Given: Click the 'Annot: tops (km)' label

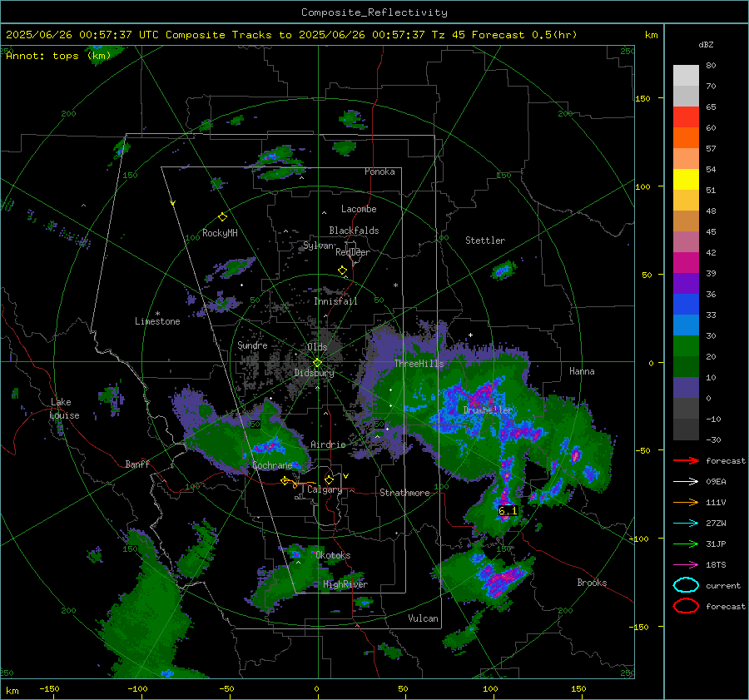Looking at the screenshot, I should click(x=58, y=56).
